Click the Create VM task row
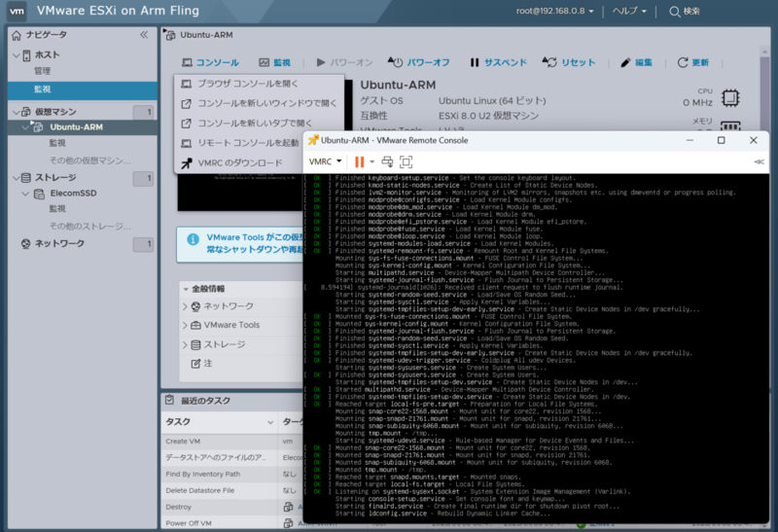Screen dimensions: 778x532 point(231,442)
